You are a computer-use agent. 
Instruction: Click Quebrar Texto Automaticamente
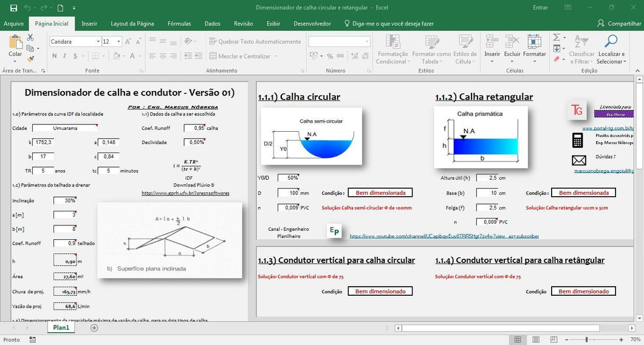click(255, 41)
